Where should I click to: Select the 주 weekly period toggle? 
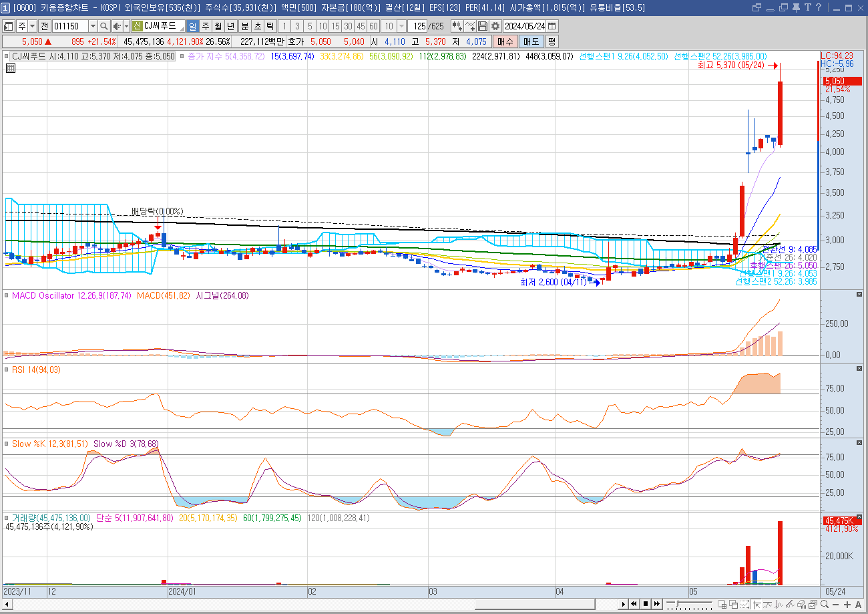tap(206, 26)
